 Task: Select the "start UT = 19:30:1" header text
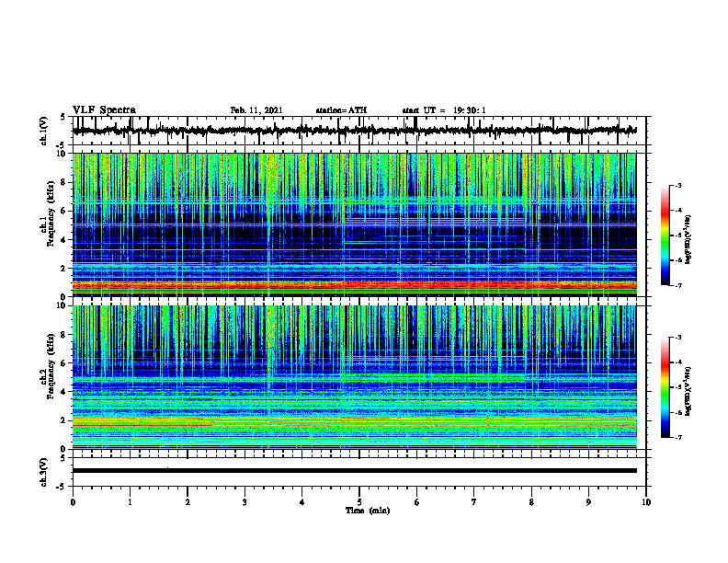(x=444, y=110)
